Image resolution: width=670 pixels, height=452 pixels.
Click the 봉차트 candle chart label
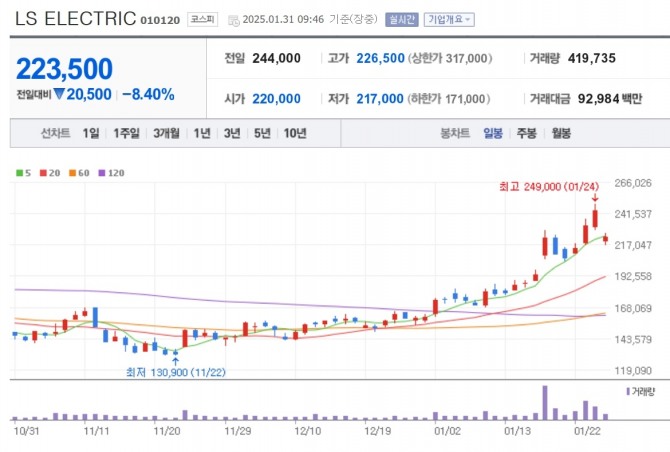click(x=455, y=133)
